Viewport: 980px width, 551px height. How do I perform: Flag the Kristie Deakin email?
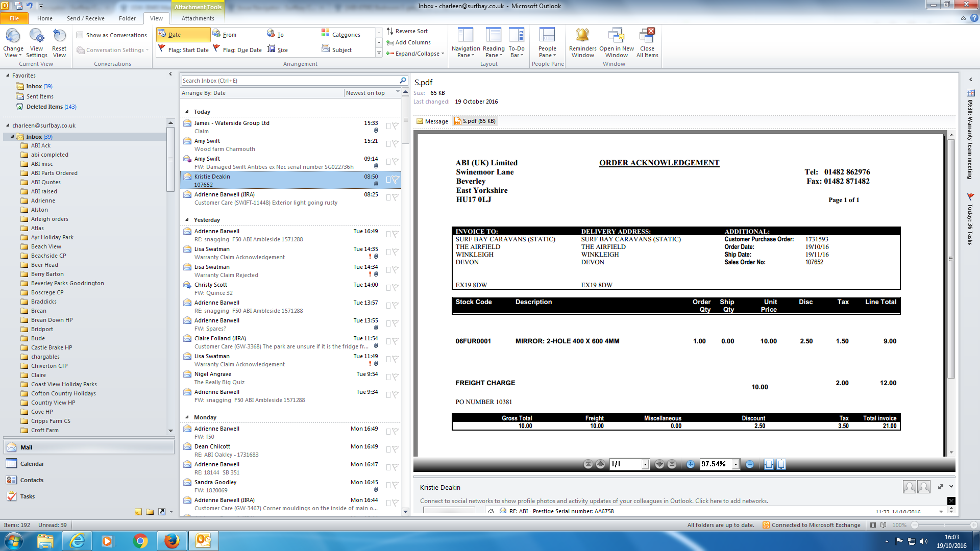point(395,180)
